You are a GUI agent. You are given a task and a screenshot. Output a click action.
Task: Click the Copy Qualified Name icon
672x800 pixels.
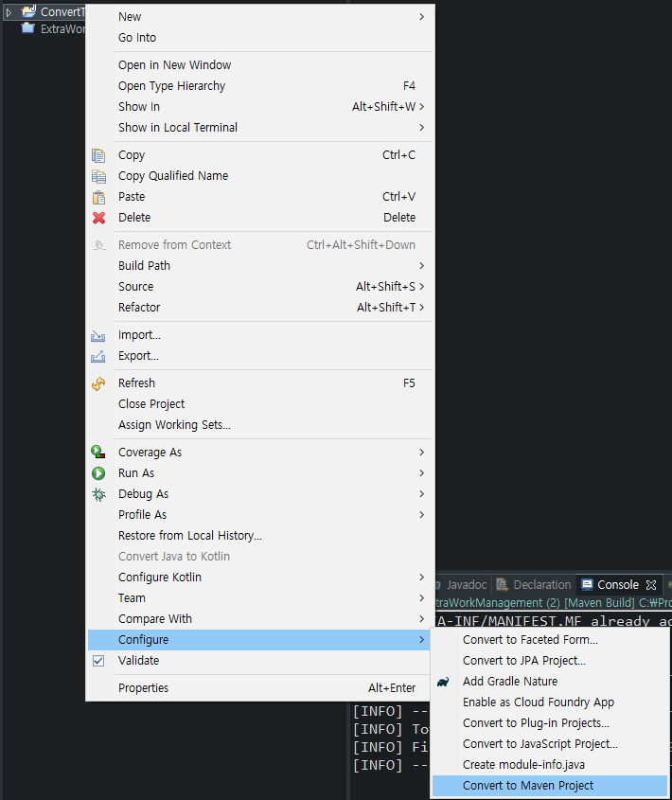(x=98, y=176)
